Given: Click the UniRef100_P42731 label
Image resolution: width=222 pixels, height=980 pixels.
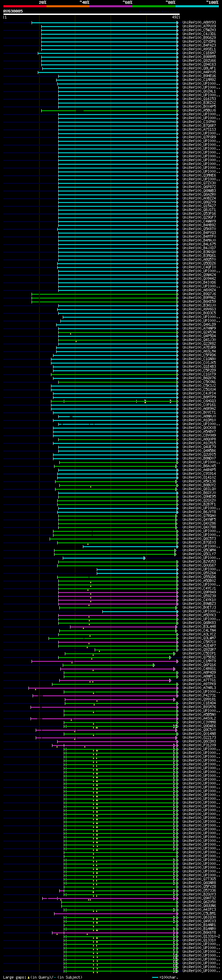Looking at the screenshot, I should point(199,695).
